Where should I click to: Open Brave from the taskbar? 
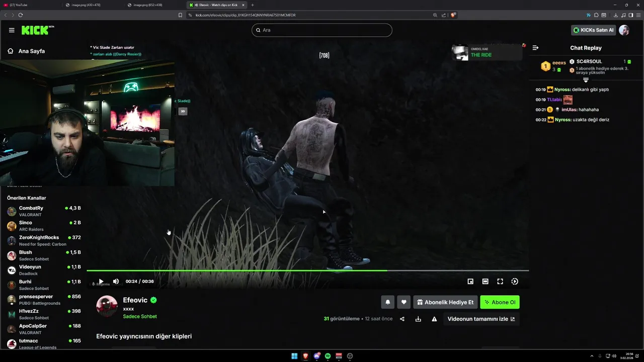305,356
